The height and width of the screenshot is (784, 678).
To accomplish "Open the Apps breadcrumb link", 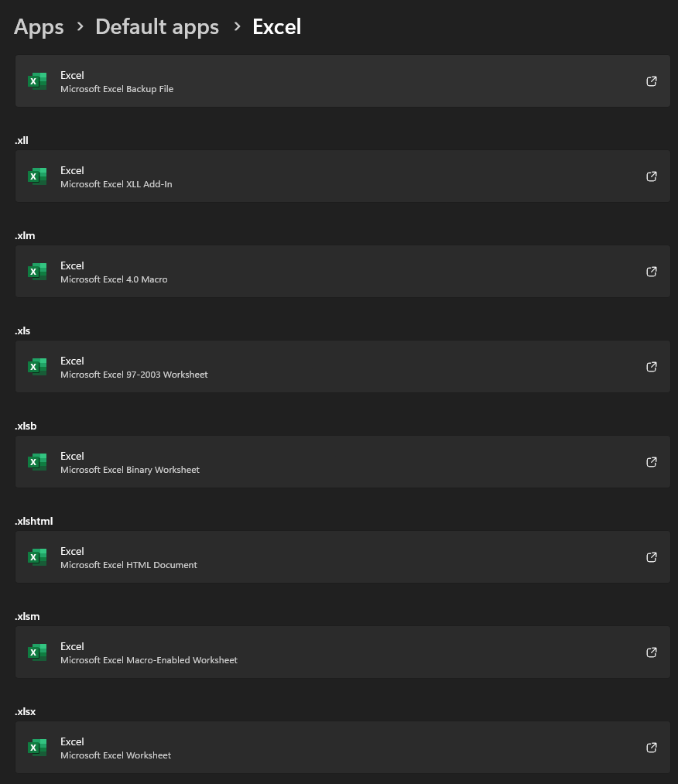I will pos(38,26).
